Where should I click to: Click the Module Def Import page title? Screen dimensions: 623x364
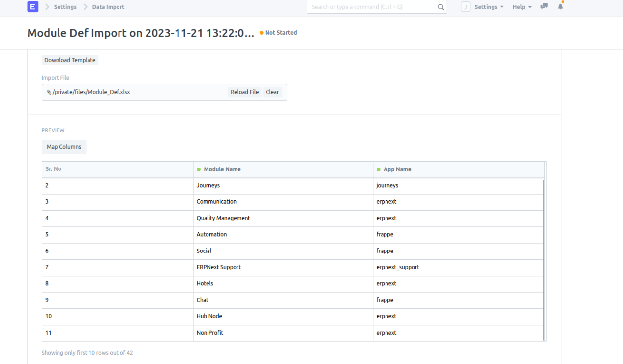[x=141, y=33]
